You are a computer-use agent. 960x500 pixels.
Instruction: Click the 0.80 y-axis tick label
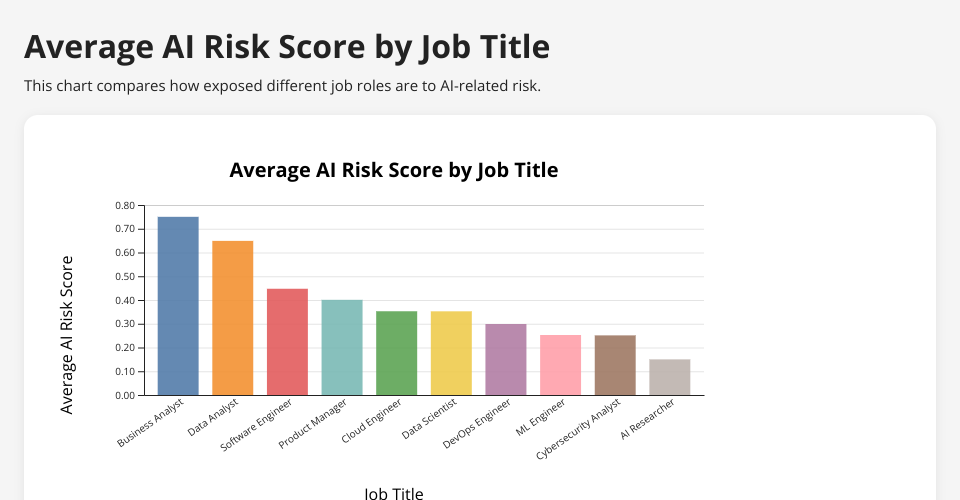[x=124, y=206]
